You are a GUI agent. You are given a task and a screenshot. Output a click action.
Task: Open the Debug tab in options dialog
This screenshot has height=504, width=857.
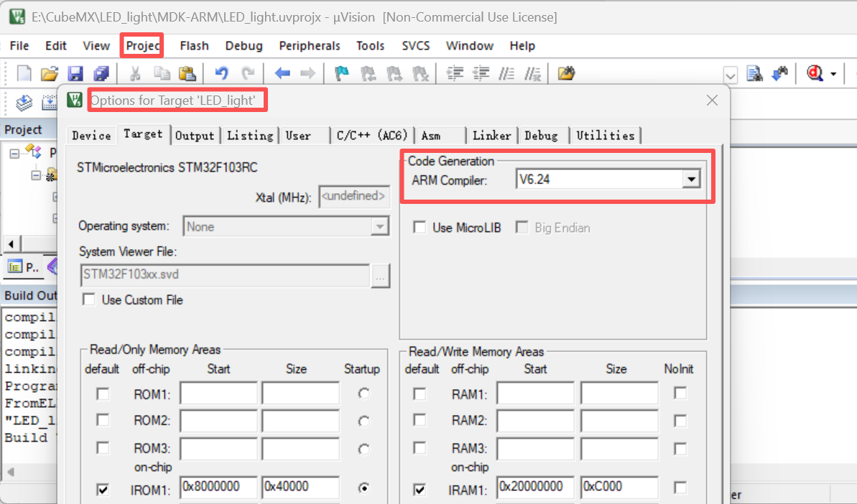(542, 136)
